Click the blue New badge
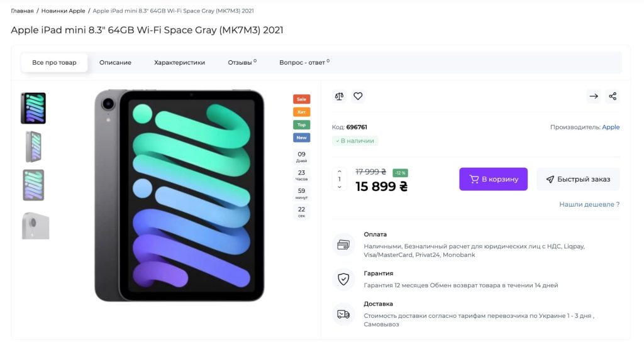 [x=301, y=138]
